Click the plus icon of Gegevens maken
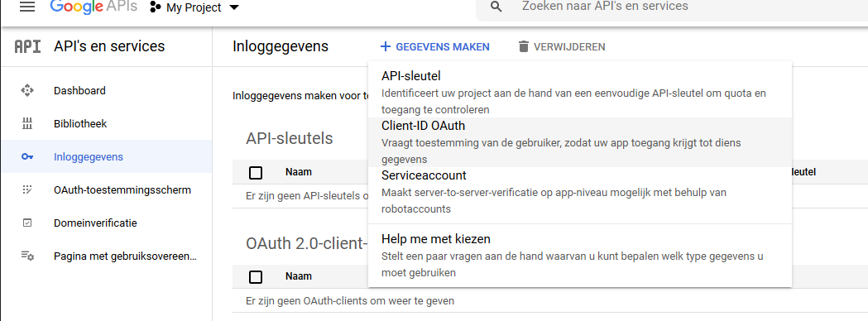The width and height of the screenshot is (868, 321). click(386, 46)
